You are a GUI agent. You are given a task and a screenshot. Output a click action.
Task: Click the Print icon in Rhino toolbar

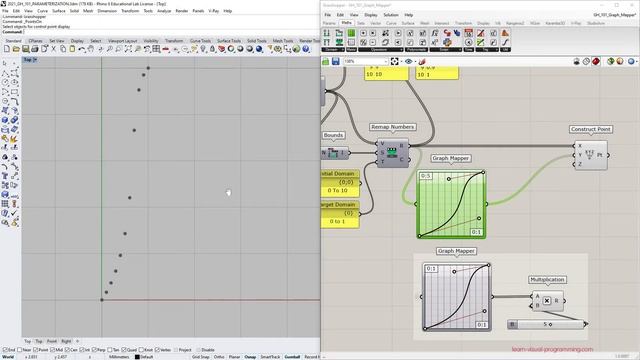coord(35,49)
